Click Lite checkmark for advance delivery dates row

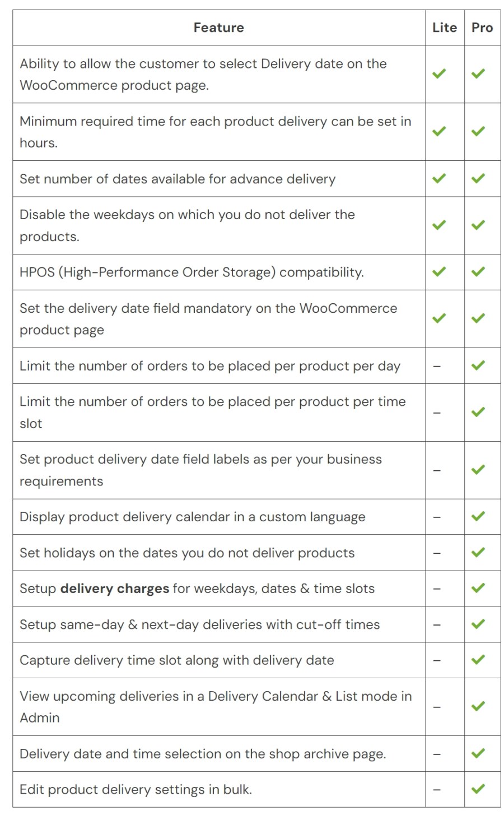point(439,179)
